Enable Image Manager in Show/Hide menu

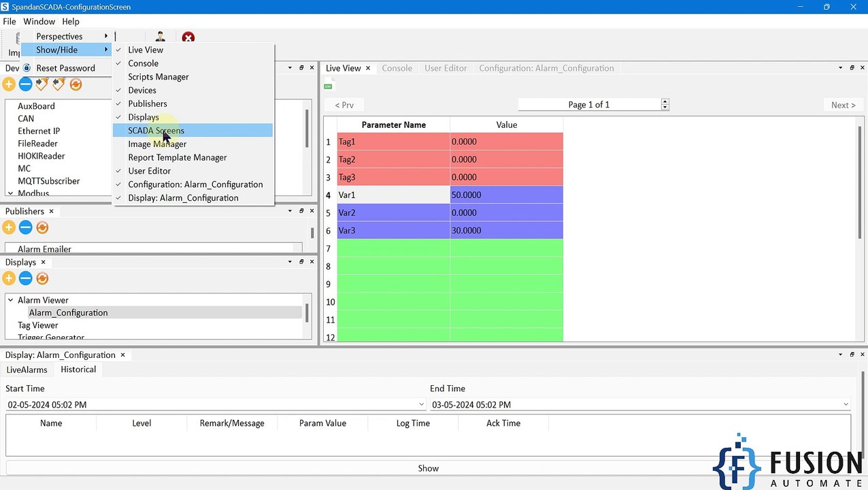(x=193, y=144)
